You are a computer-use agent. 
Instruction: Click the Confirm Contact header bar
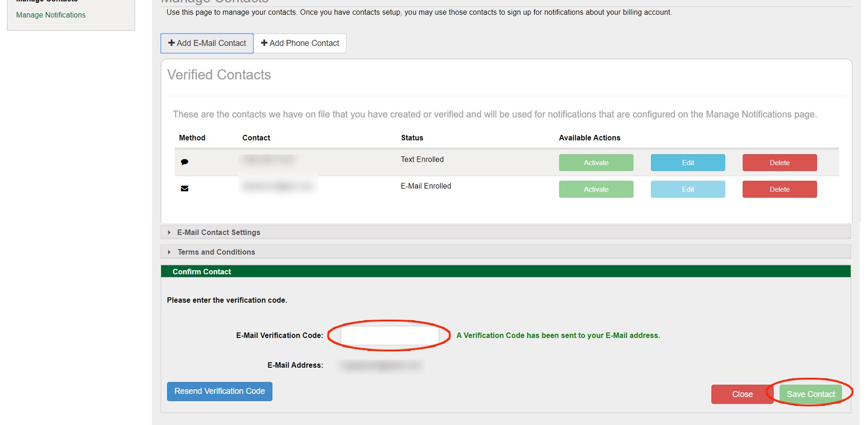point(505,272)
